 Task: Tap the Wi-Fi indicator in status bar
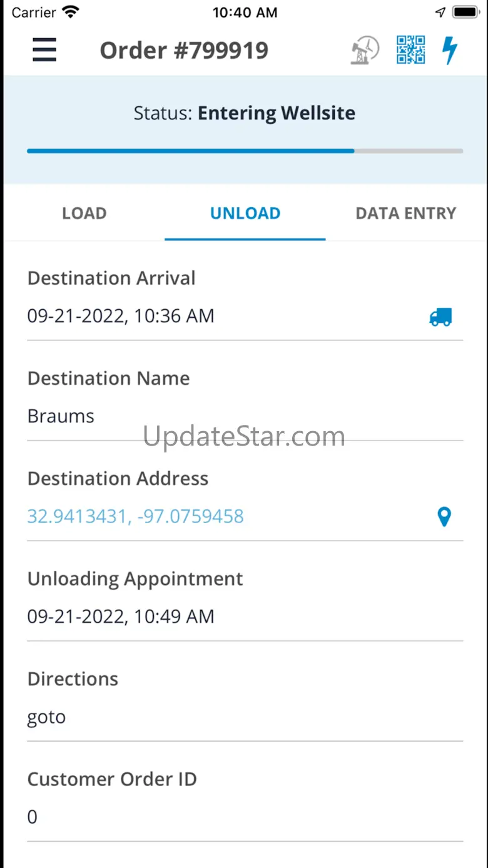pyautogui.click(x=71, y=12)
